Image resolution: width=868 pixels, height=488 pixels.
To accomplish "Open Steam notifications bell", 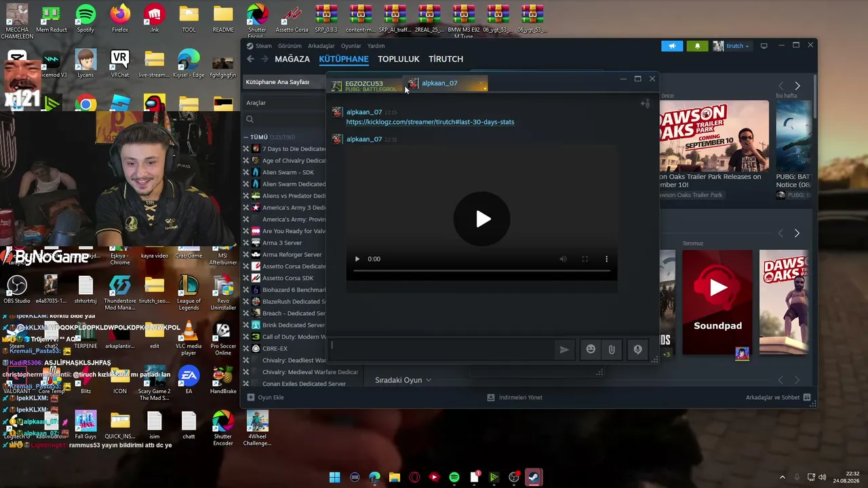I will click(697, 46).
